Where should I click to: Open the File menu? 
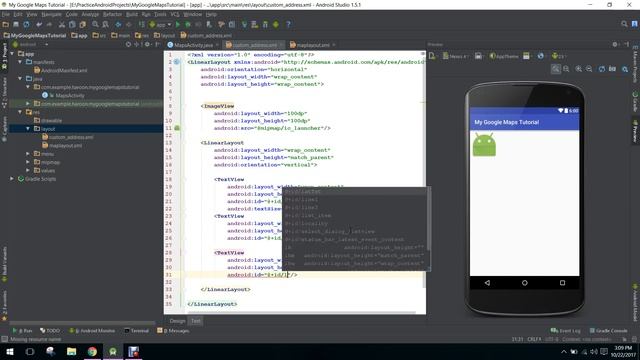6,14
